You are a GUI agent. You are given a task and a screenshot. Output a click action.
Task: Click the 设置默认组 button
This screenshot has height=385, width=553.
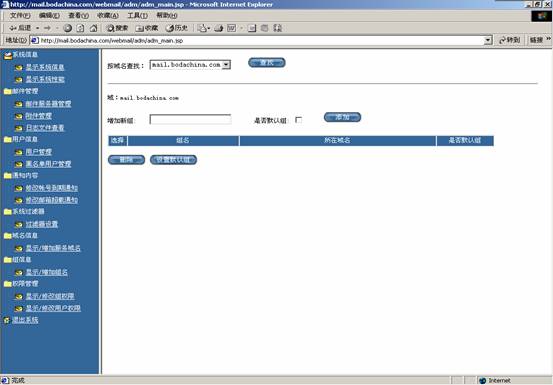(x=174, y=160)
